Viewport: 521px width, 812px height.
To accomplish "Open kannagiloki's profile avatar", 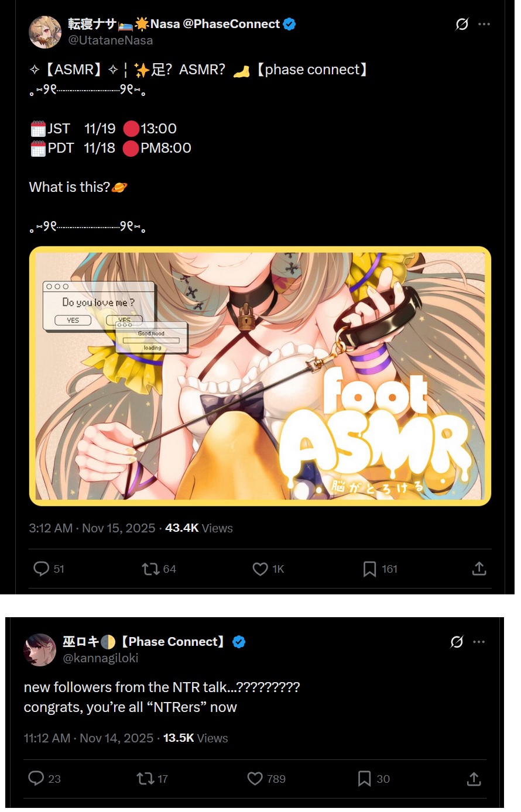I will [x=40, y=650].
